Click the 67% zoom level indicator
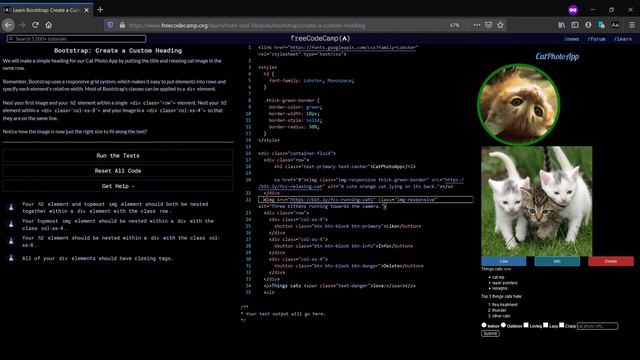Screen dimensions: 640x360 [x=455, y=25]
